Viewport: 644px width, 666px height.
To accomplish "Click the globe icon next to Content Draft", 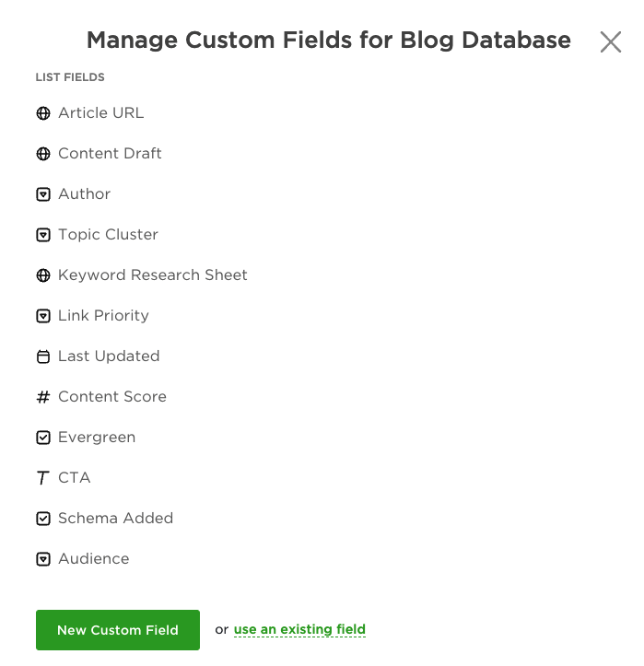I will click(42, 154).
